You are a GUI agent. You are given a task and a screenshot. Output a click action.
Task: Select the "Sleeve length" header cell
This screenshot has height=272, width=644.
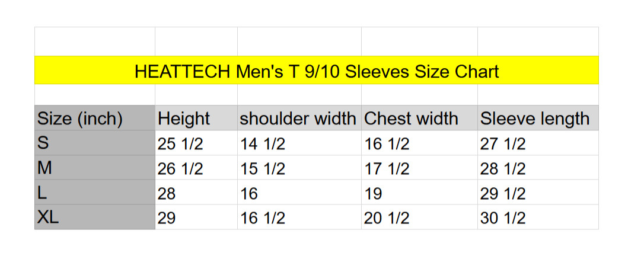537,119
